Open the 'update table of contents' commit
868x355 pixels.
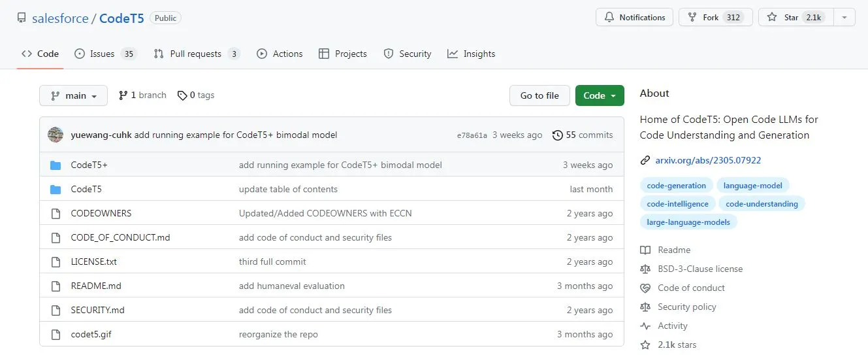288,190
